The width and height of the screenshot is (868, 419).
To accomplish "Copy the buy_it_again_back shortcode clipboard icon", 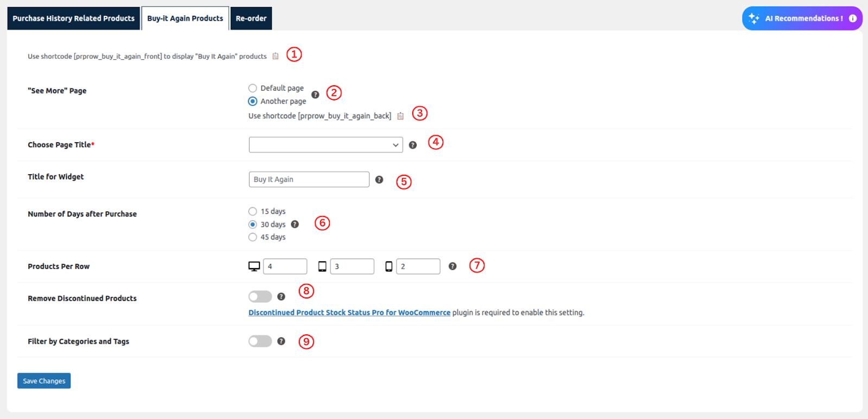I will pyautogui.click(x=400, y=116).
